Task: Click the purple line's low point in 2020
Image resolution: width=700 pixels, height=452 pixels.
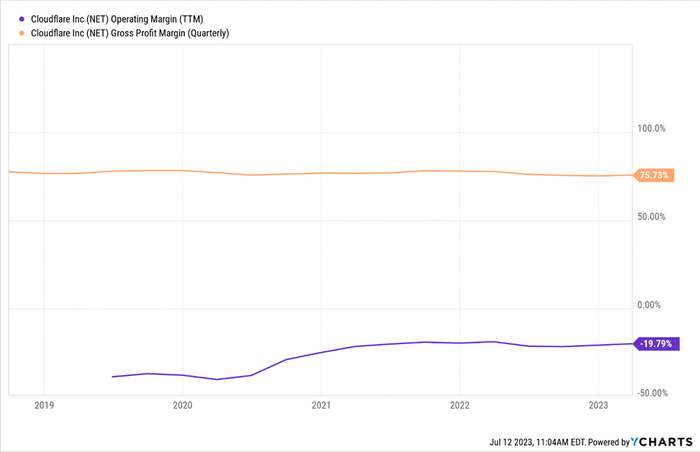Action: tap(217, 380)
